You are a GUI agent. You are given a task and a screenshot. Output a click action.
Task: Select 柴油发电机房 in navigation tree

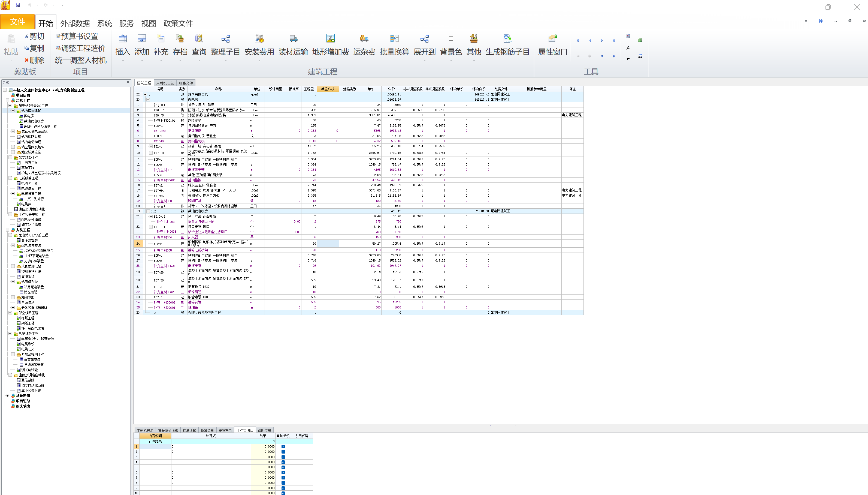pyautogui.click(x=34, y=121)
